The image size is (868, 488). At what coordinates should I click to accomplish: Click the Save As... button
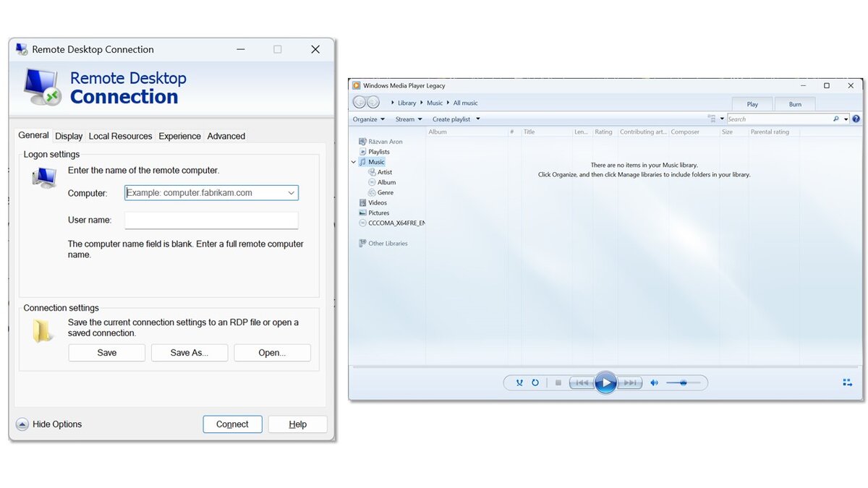[x=190, y=353]
